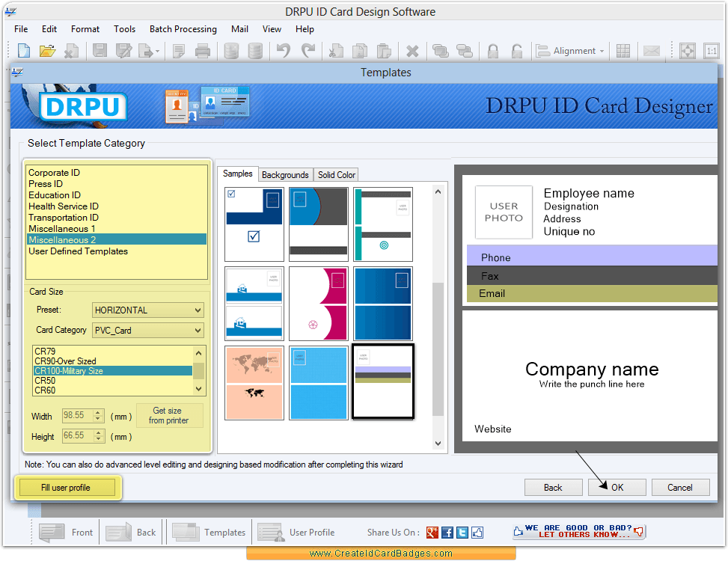Click the fit-to-window toolbar icon
The width and height of the screenshot is (728, 561).
687,51
